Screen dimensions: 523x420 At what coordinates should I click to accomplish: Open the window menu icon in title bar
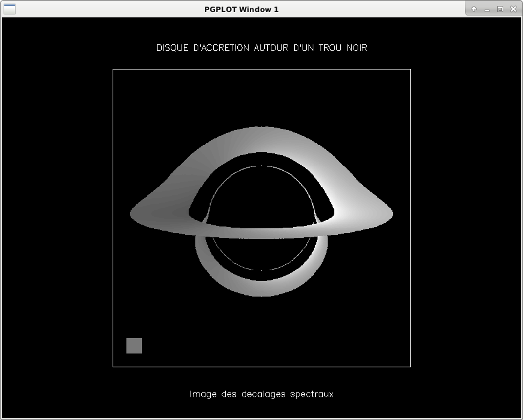point(10,10)
